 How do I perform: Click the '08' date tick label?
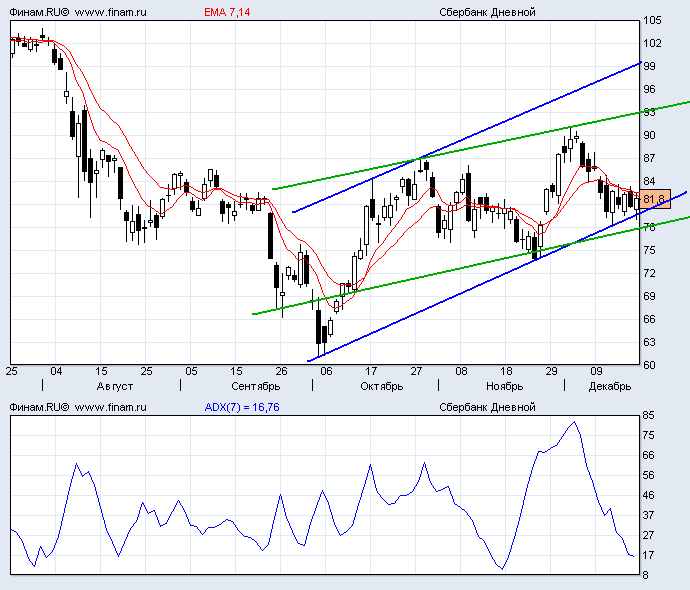461,371
